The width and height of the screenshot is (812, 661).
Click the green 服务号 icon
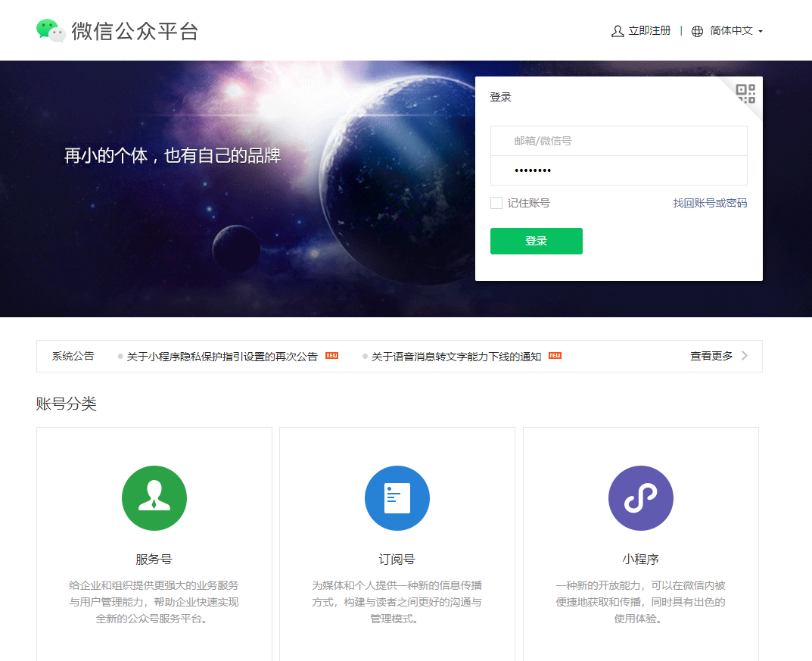coord(154,498)
